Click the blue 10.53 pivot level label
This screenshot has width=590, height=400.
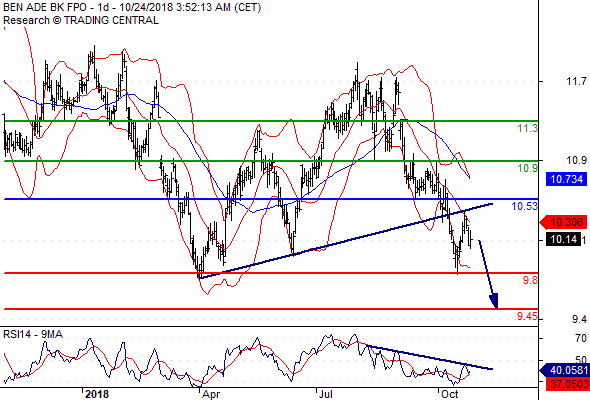click(525, 206)
